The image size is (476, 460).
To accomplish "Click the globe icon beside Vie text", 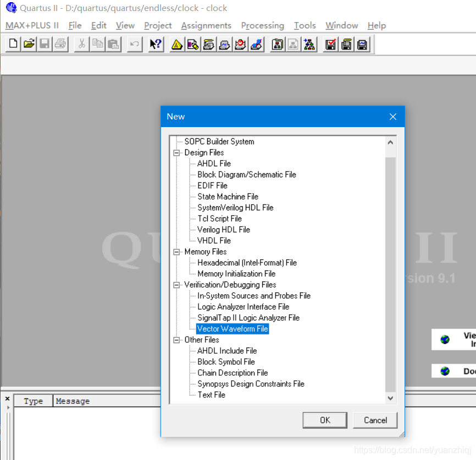I will pos(445,339).
